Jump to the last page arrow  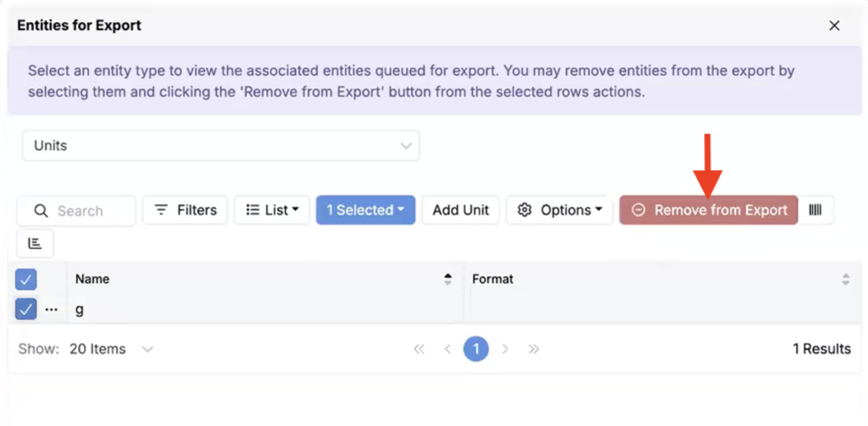point(534,349)
